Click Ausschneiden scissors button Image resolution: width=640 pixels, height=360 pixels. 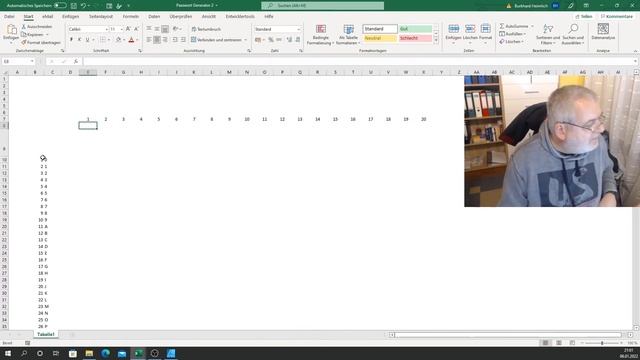click(x=37, y=27)
